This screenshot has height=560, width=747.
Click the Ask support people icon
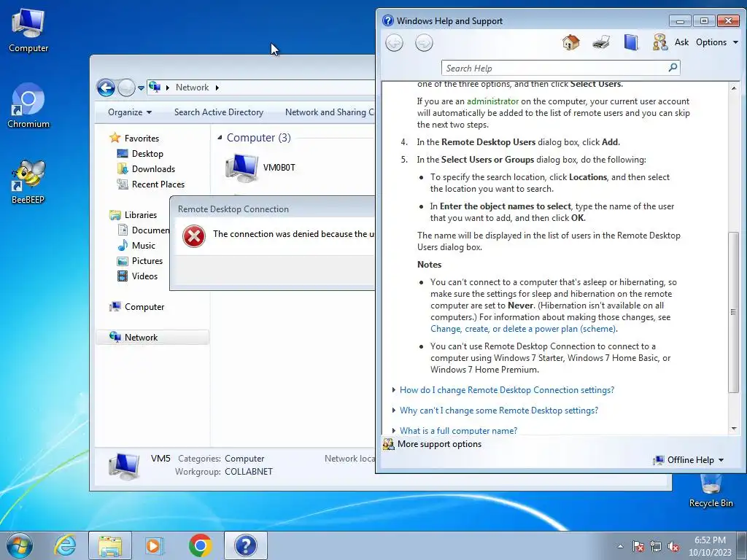click(659, 42)
